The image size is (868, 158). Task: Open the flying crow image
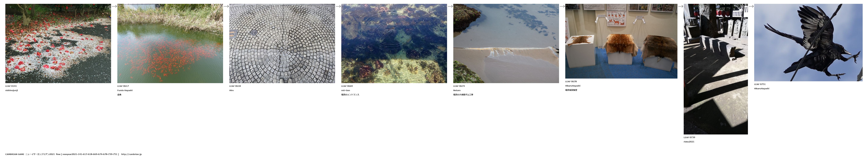coord(808,42)
